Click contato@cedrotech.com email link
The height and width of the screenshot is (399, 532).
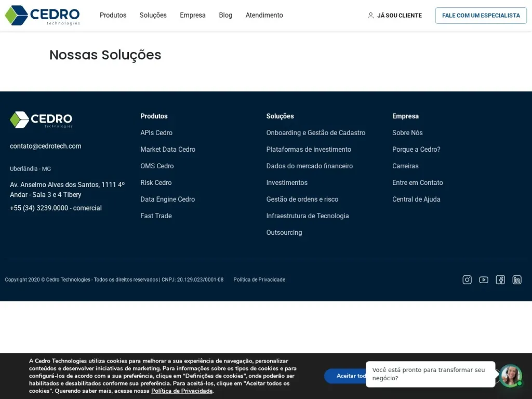click(x=46, y=146)
